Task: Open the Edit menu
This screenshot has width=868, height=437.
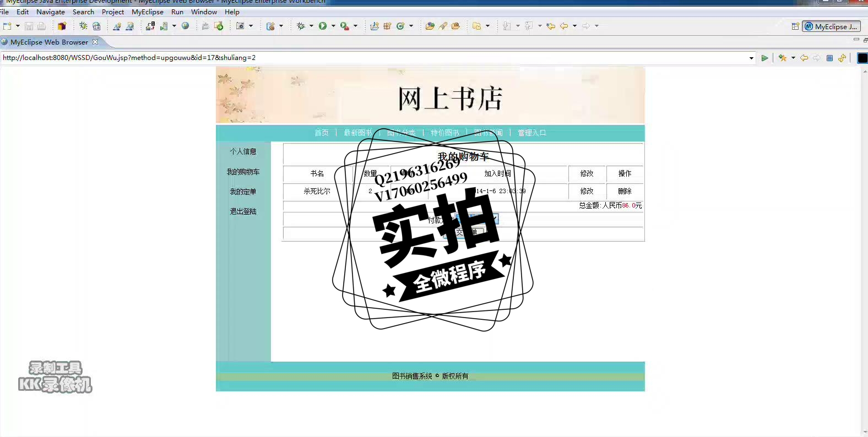Action: 23,12
